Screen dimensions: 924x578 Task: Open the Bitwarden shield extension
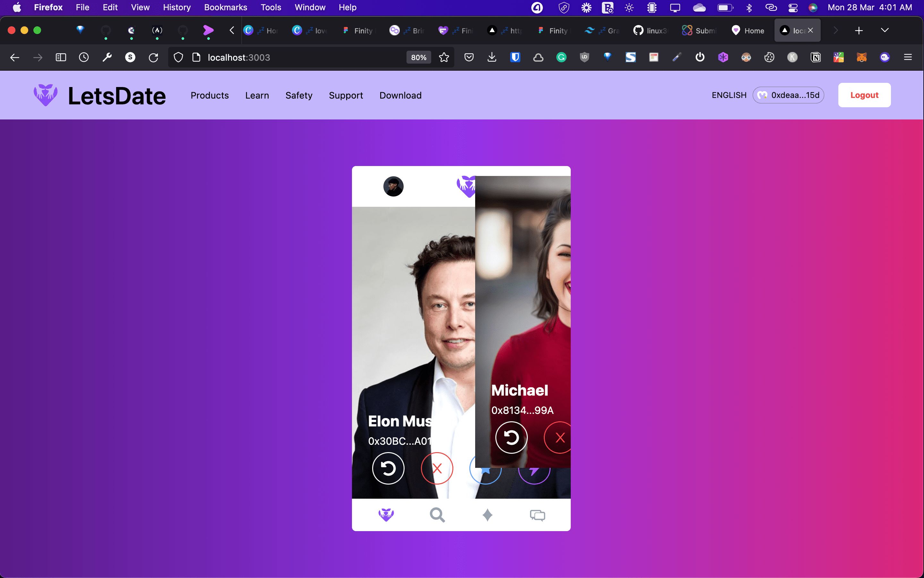[x=515, y=57]
